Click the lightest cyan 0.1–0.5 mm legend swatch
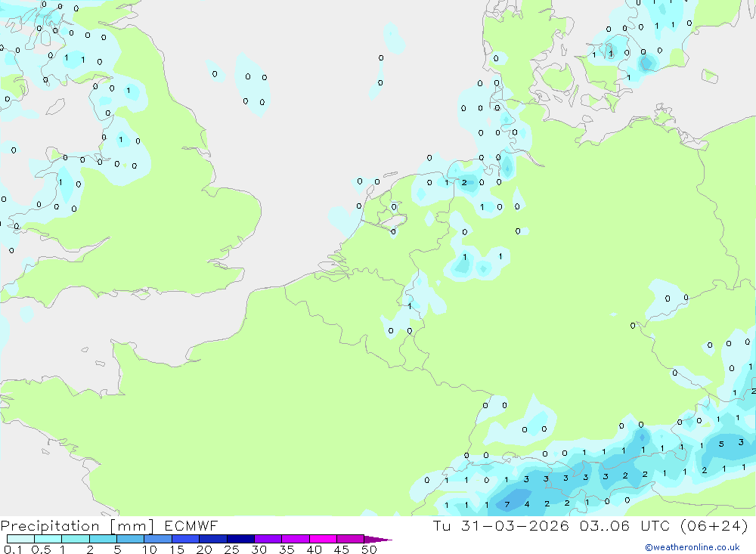The height and width of the screenshot is (554, 756). pos(20,539)
